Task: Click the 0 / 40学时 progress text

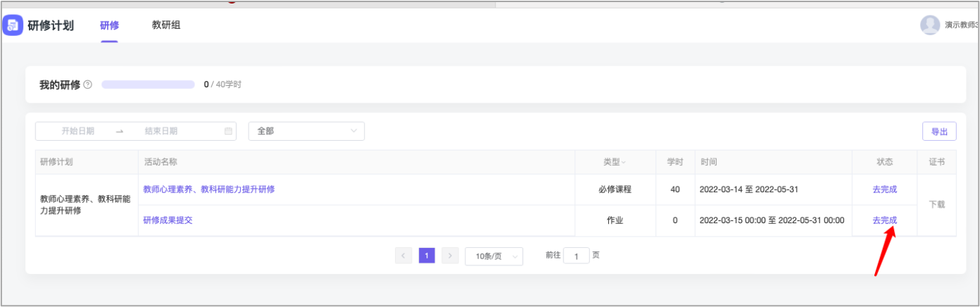Action: 222,84
